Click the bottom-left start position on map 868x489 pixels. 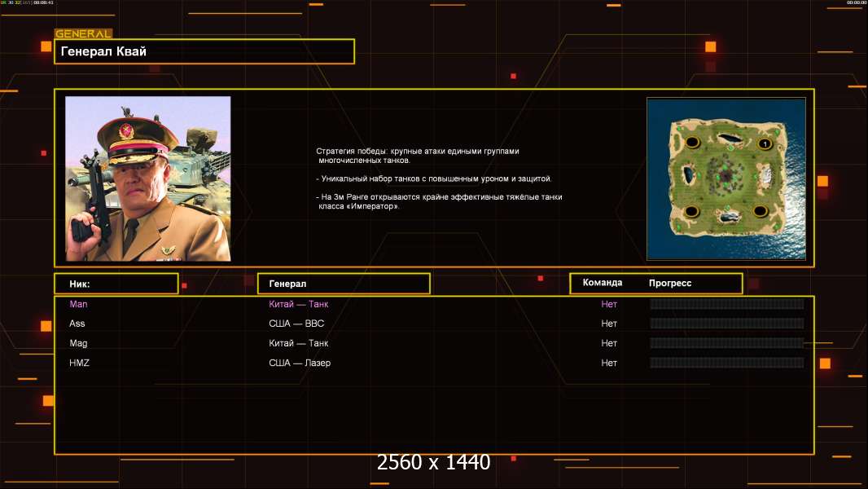point(691,212)
